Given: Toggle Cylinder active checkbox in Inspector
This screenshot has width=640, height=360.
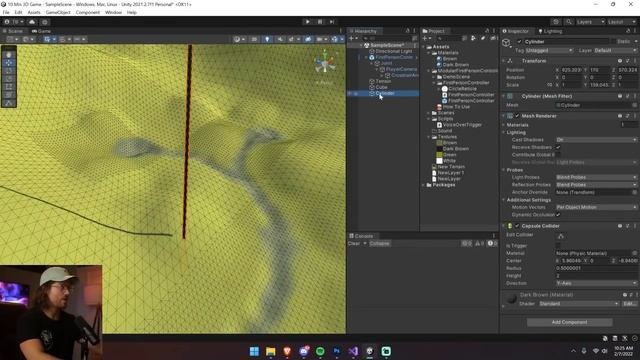Looking at the screenshot, I should pyautogui.click(x=519, y=42).
